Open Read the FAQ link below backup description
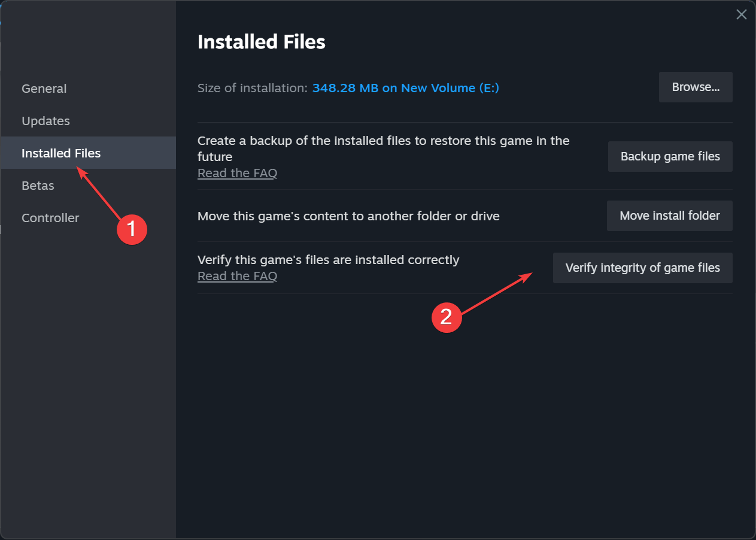 pos(238,173)
